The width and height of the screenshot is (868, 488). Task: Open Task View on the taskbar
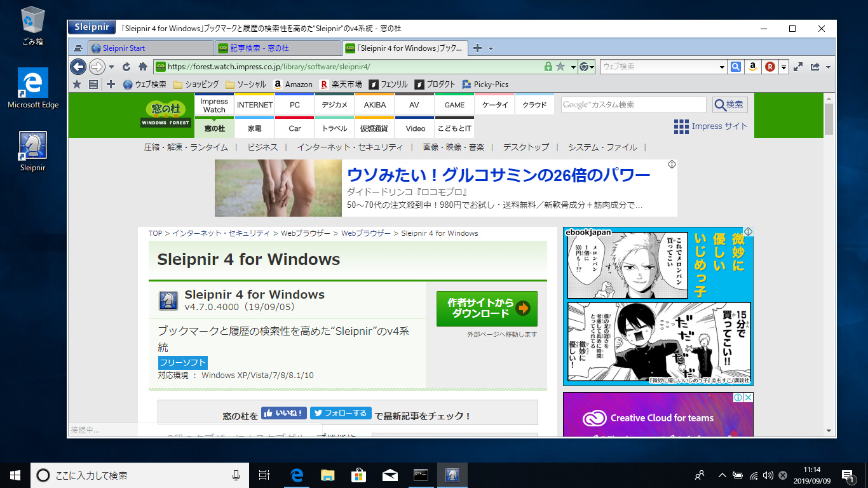coord(265,475)
